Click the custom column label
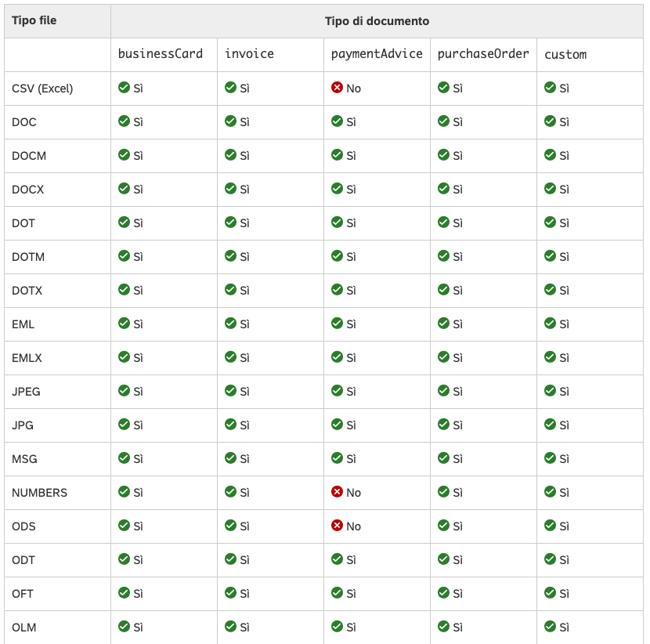650x644 pixels. pyautogui.click(x=565, y=54)
